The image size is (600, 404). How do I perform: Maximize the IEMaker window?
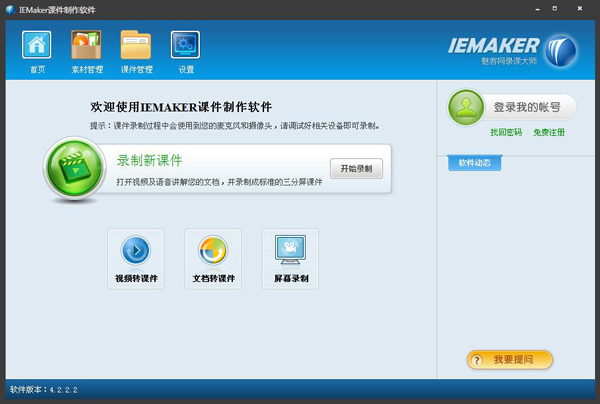tap(555, 8)
